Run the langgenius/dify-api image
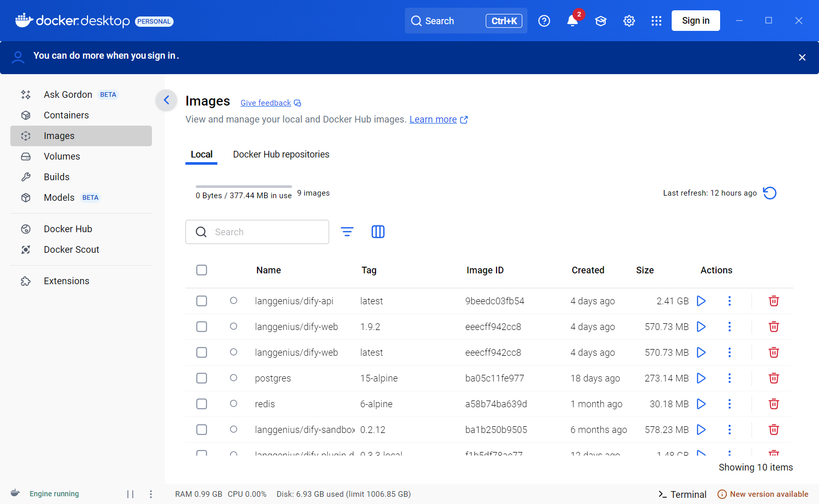The width and height of the screenshot is (819, 504). [x=701, y=301]
